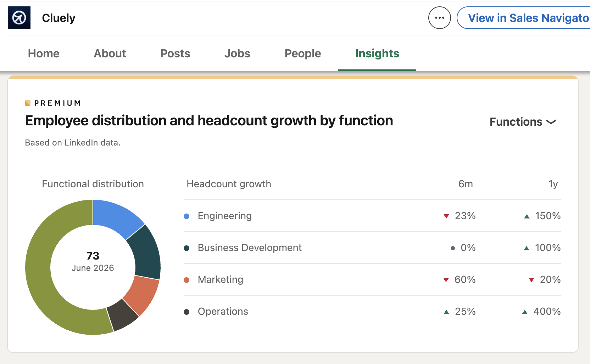Viewport: 590px width, 364px height.
Task: Click the Business Development 0% neutral dot
Action: [x=453, y=248]
